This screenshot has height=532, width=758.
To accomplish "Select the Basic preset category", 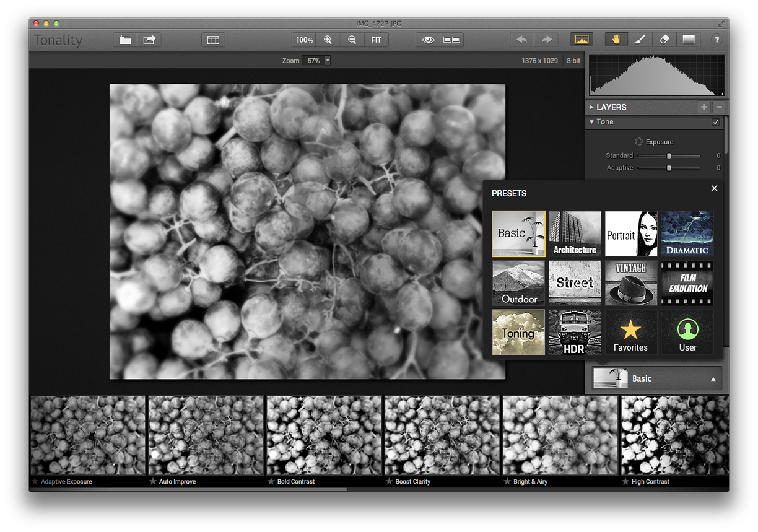I will [519, 233].
